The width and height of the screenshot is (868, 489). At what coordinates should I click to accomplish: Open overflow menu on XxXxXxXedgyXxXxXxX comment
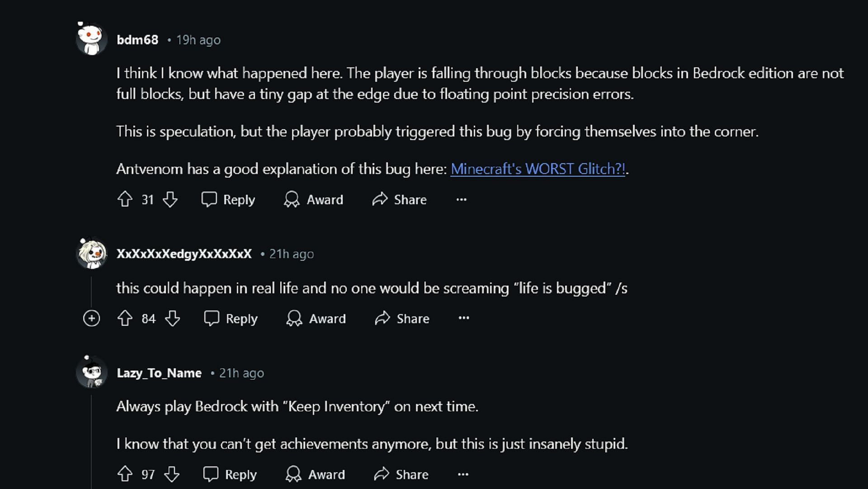click(x=464, y=317)
